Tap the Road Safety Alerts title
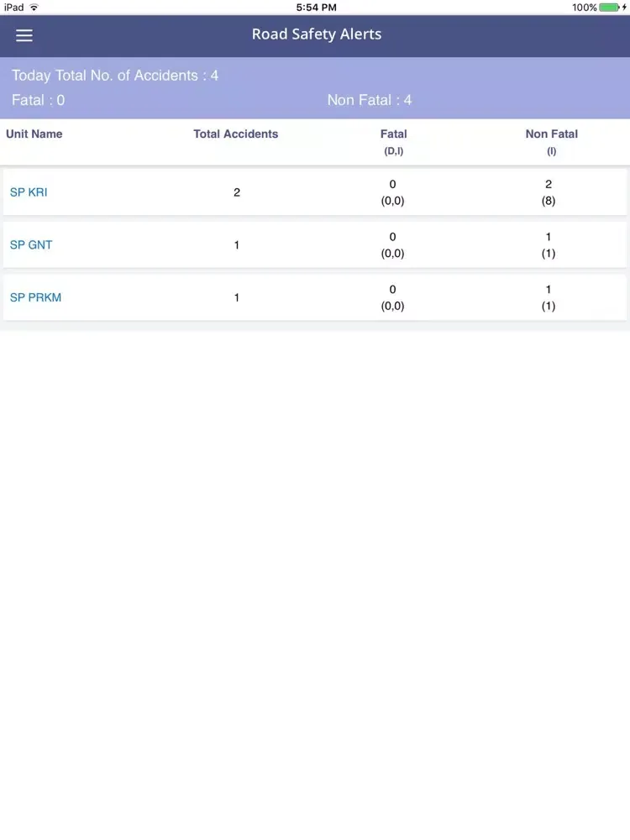 317,34
